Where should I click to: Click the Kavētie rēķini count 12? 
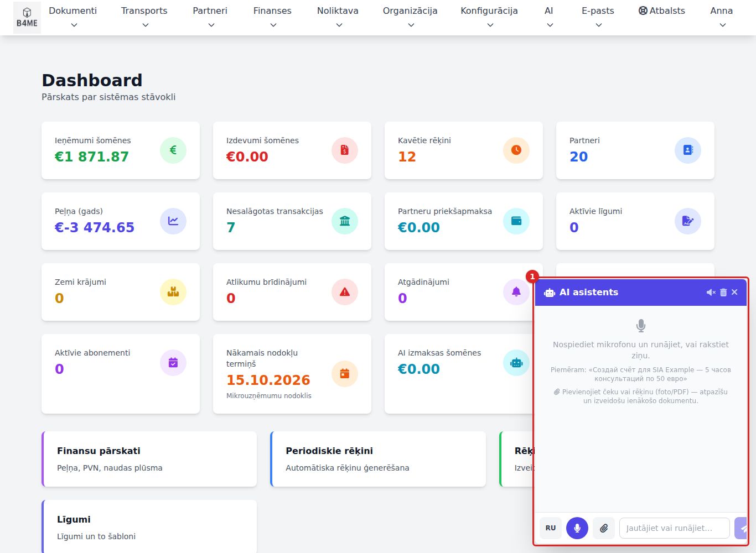point(407,156)
